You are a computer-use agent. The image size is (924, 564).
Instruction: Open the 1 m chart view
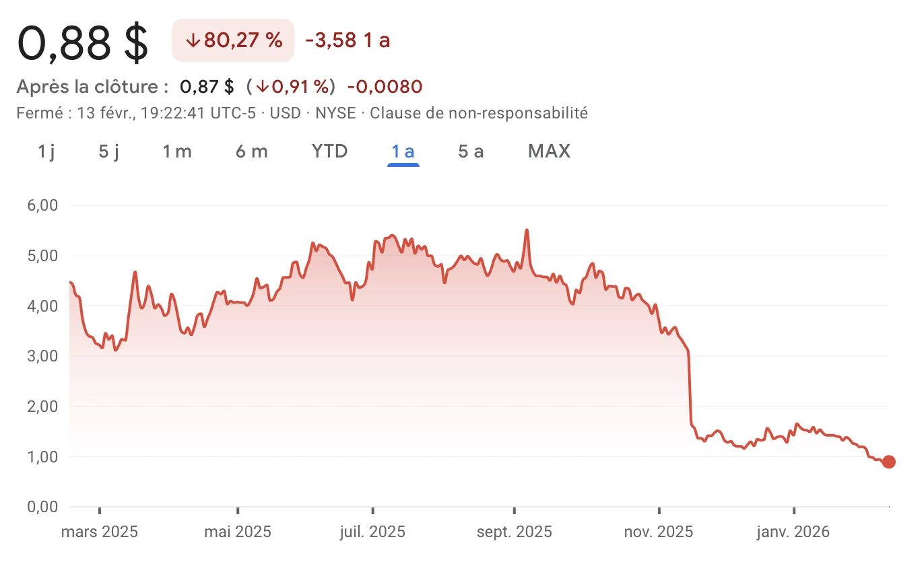(x=177, y=151)
